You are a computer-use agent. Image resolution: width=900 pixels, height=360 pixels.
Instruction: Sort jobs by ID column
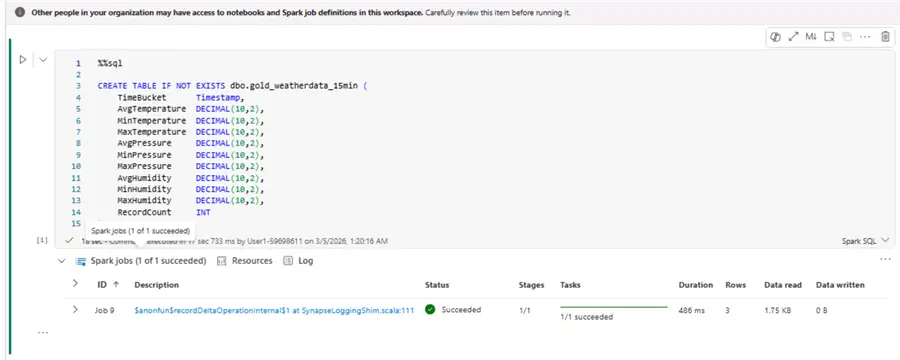(108, 285)
